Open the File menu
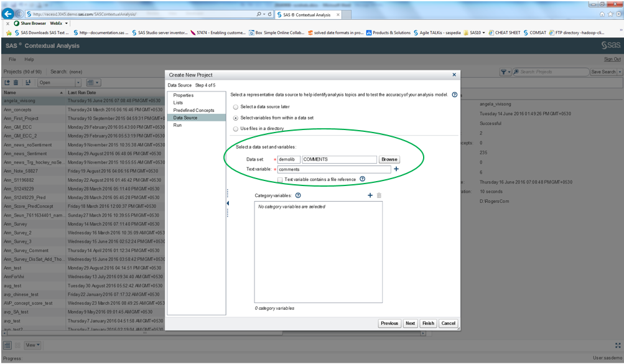The width and height of the screenshot is (624, 364). [12, 59]
